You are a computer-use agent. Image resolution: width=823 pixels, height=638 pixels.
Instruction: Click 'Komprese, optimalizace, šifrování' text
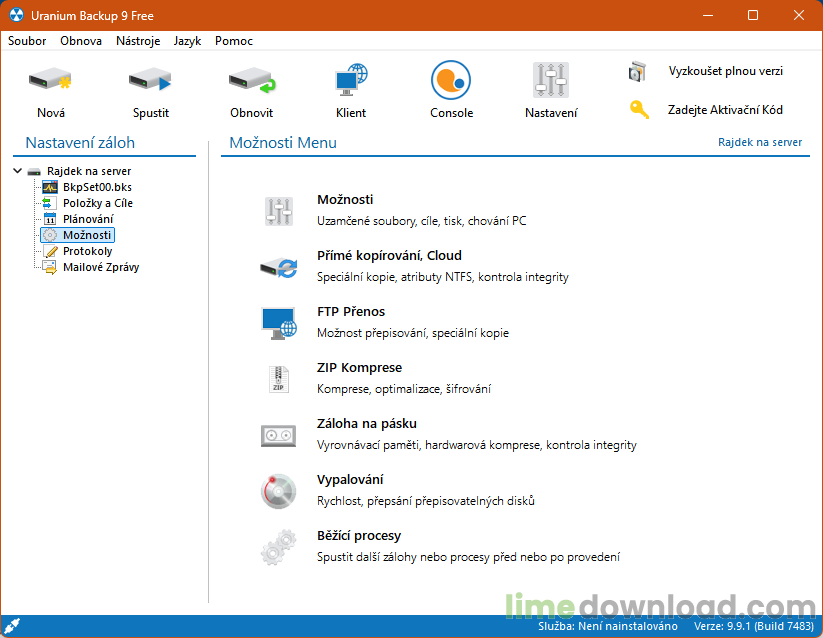tap(404, 389)
